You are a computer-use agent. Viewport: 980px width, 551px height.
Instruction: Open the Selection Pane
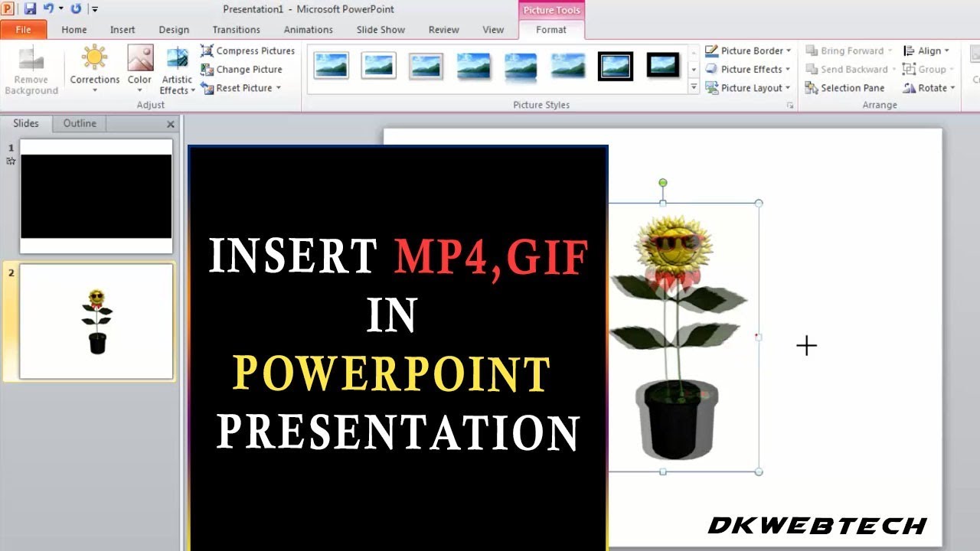click(x=844, y=88)
